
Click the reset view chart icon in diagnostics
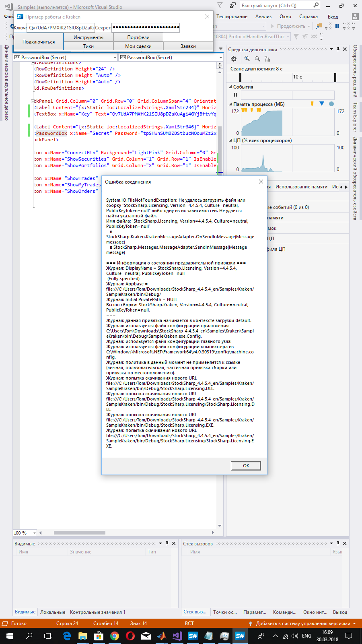tap(267, 59)
